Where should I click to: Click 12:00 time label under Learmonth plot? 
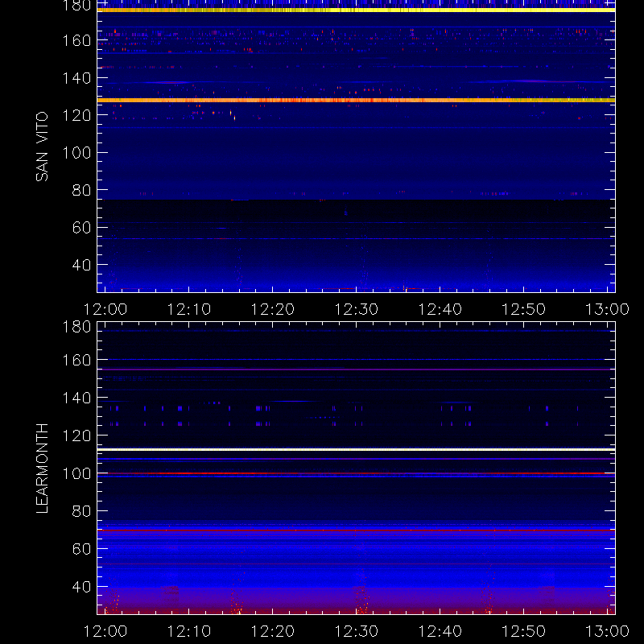pyautogui.click(x=105, y=631)
